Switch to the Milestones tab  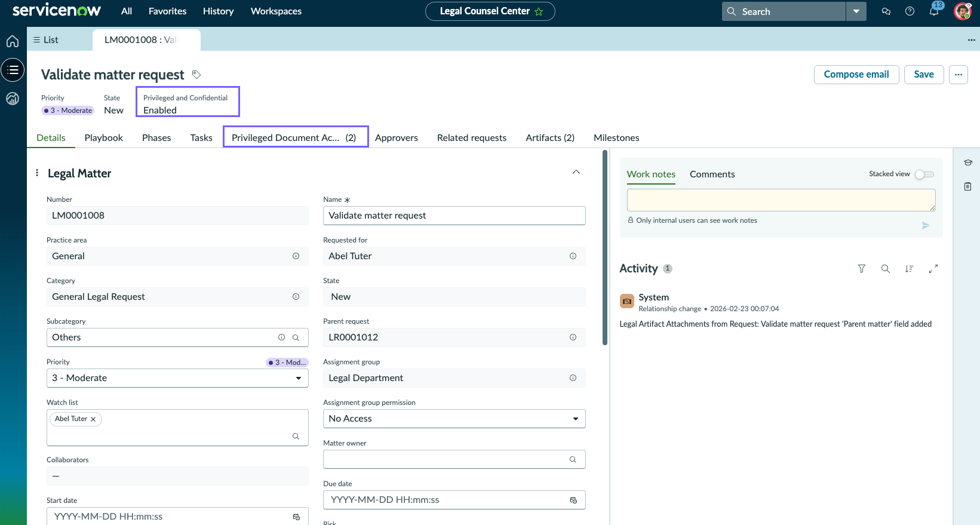pyautogui.click(x=616, y=138)
